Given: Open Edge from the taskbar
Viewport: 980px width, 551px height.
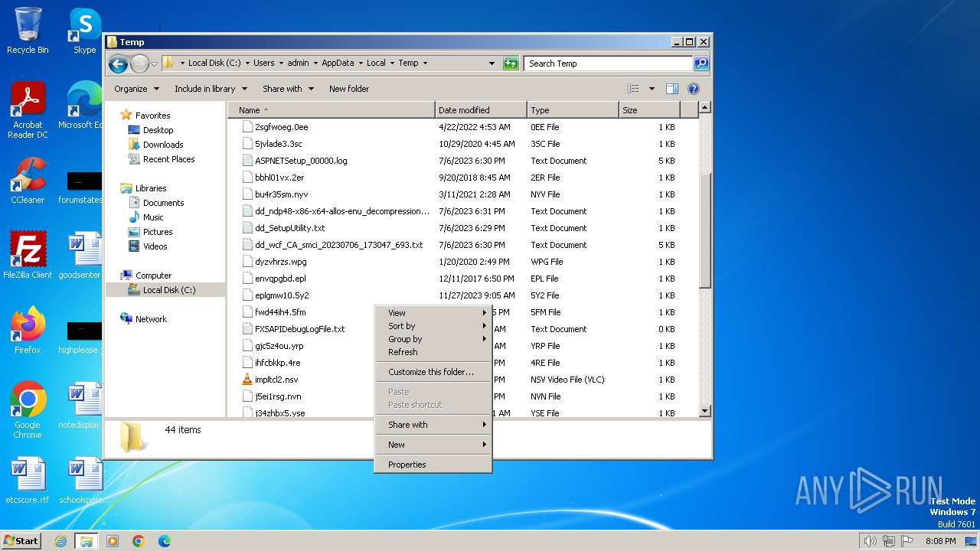Looking at the screenshot, I should coord(165,541).
